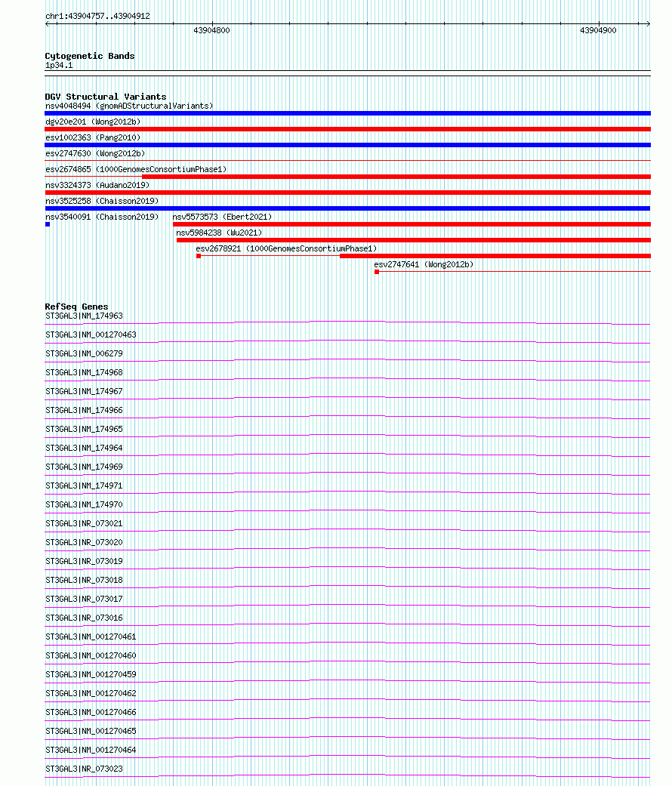Screen dimensions: 672x786
Task: Open variant esv2747641 (Wong2012b)
Action: (424, 265)
